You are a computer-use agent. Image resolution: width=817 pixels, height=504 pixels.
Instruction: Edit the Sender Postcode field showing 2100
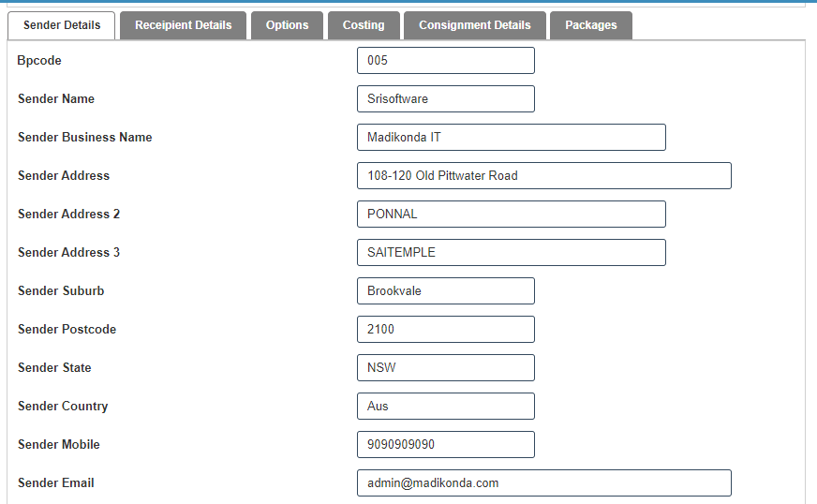pyautogui.click(x=445, y=330)
